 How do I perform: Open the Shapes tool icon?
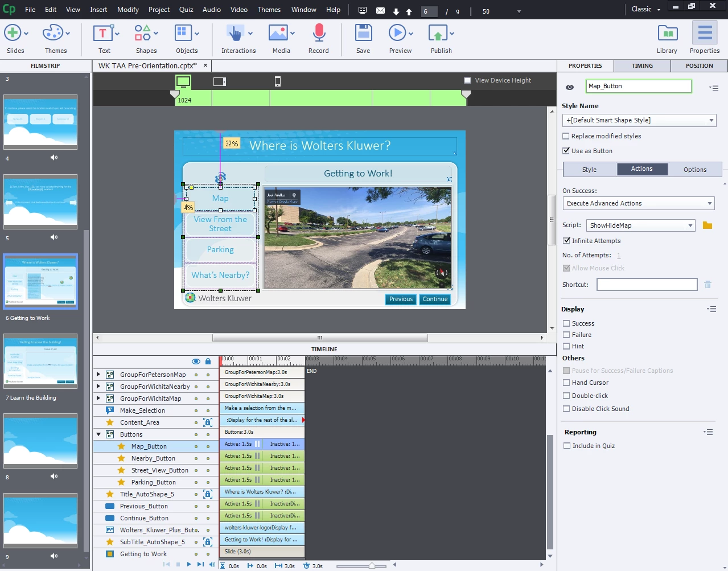142,33
